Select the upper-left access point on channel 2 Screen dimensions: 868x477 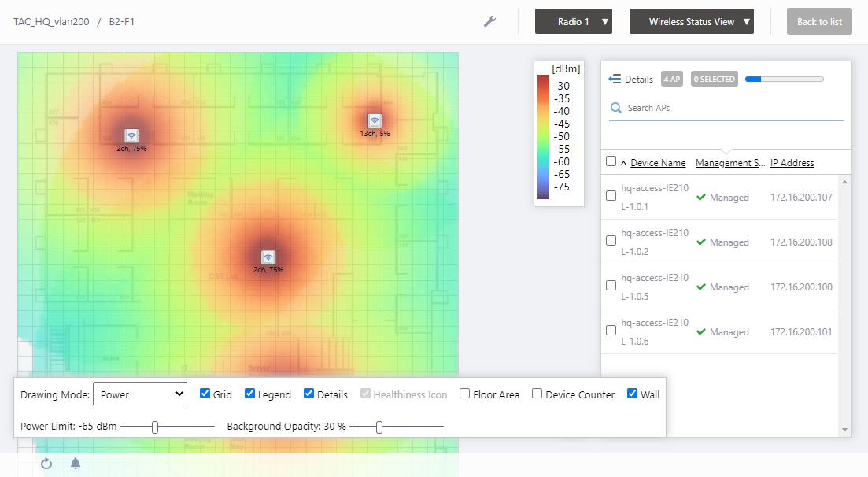131,135
